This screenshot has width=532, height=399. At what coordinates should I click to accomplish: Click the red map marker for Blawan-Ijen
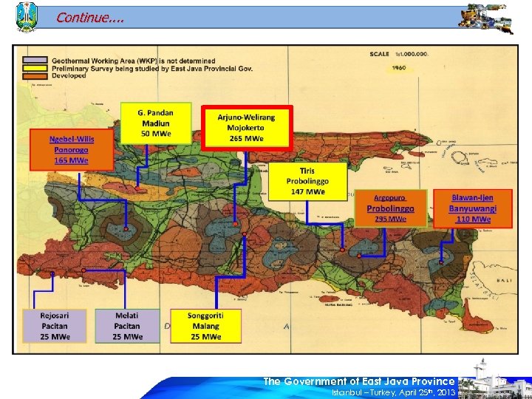(x=441, y=262)
